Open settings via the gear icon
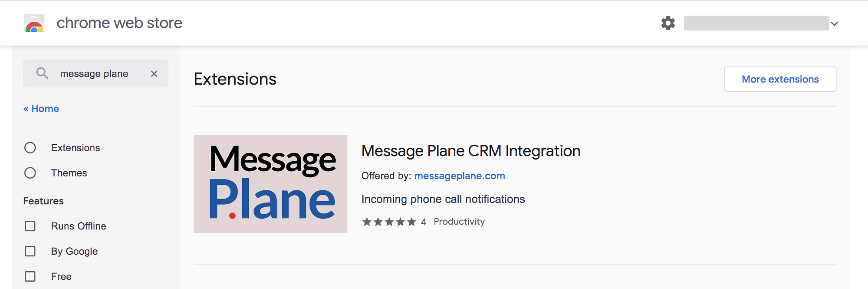Image resolution: width=868 pixels, height=289 pixels. point(668,23)
